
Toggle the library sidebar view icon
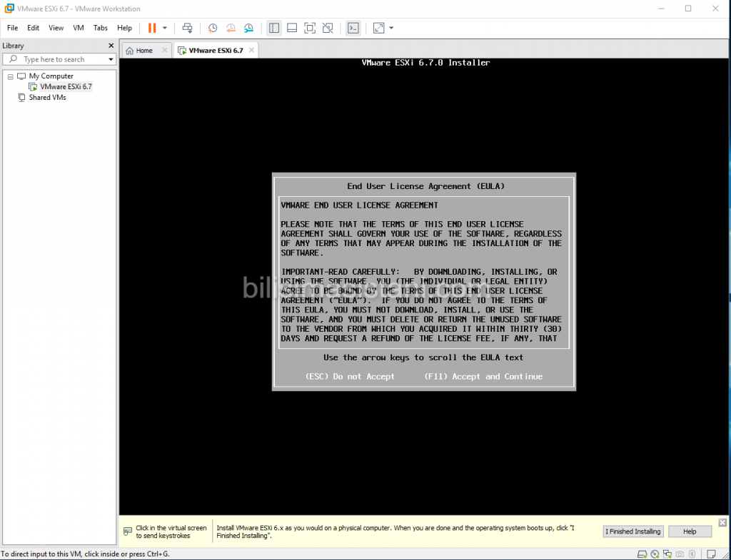(274, 28)
